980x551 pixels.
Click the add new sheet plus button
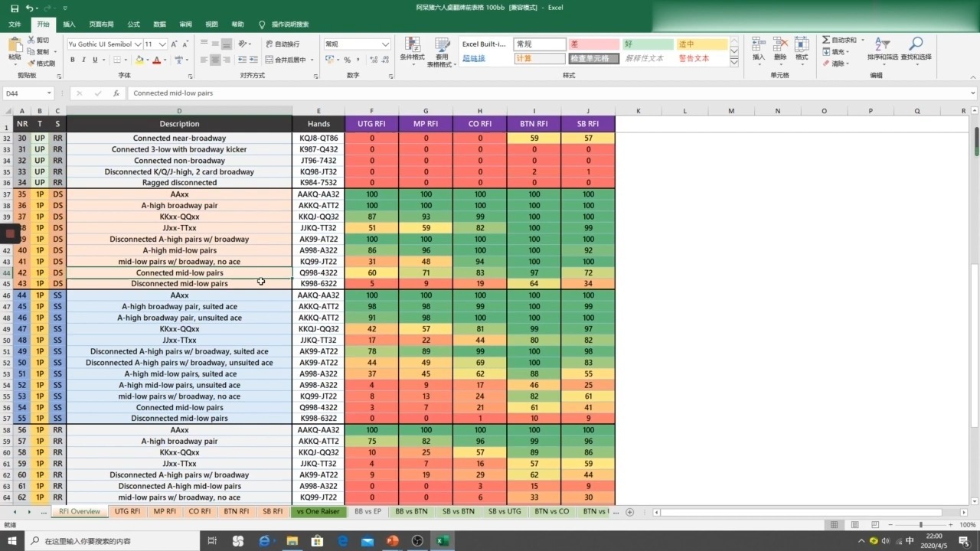[630, 512]
